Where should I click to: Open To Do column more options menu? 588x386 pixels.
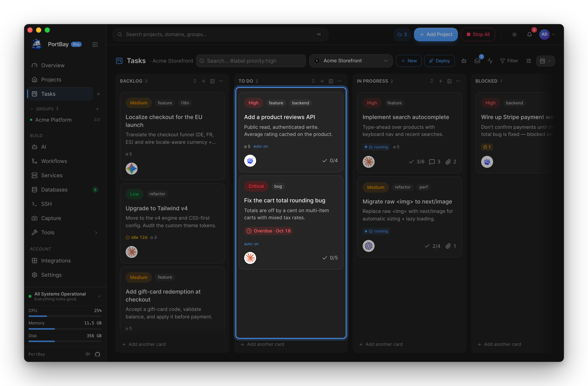339,81
